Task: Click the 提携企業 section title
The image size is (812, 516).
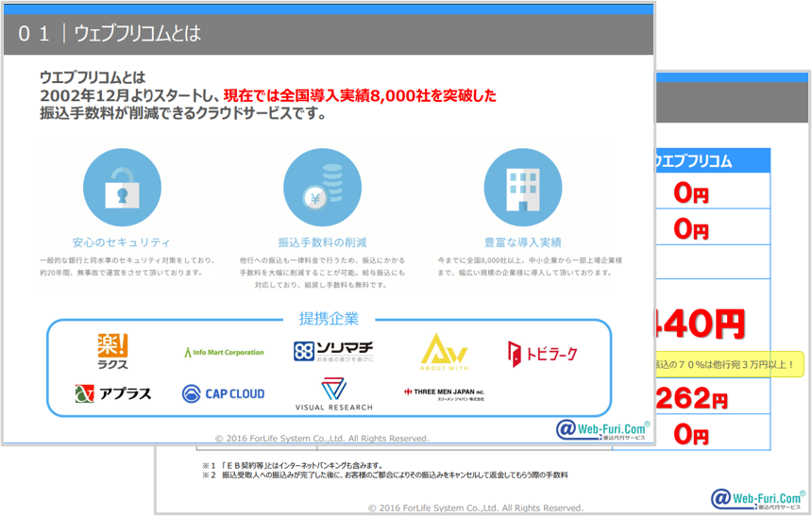Action: [329, 319]
